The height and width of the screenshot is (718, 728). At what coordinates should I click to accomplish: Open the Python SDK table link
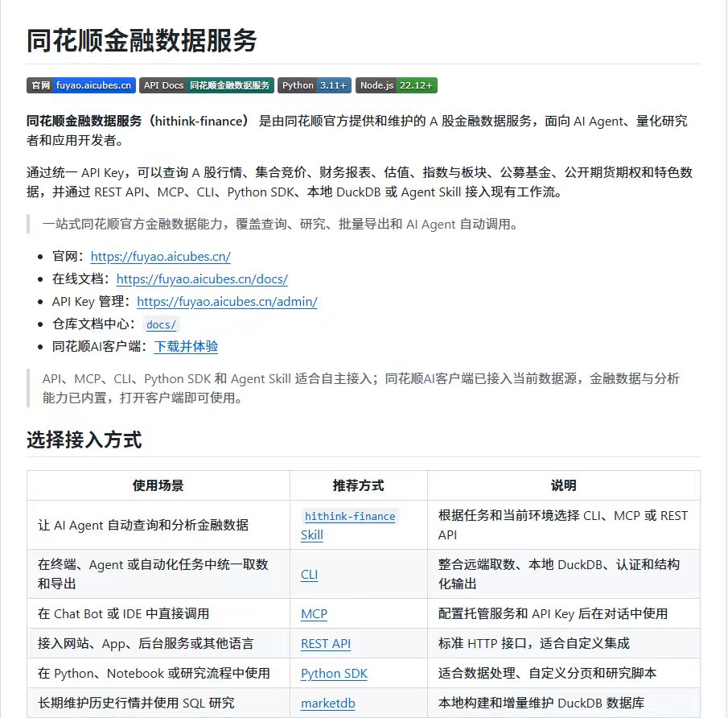(x=334, y=674)
